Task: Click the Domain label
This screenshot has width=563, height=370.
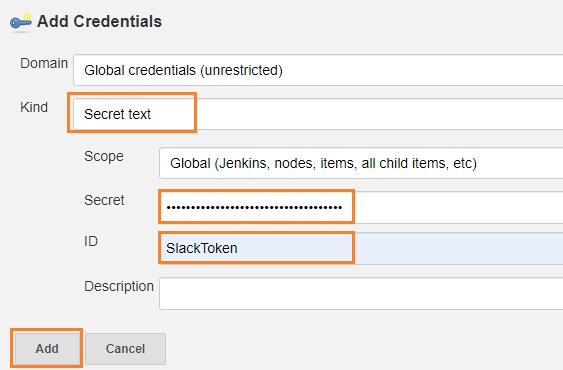Action: [44, 63]
